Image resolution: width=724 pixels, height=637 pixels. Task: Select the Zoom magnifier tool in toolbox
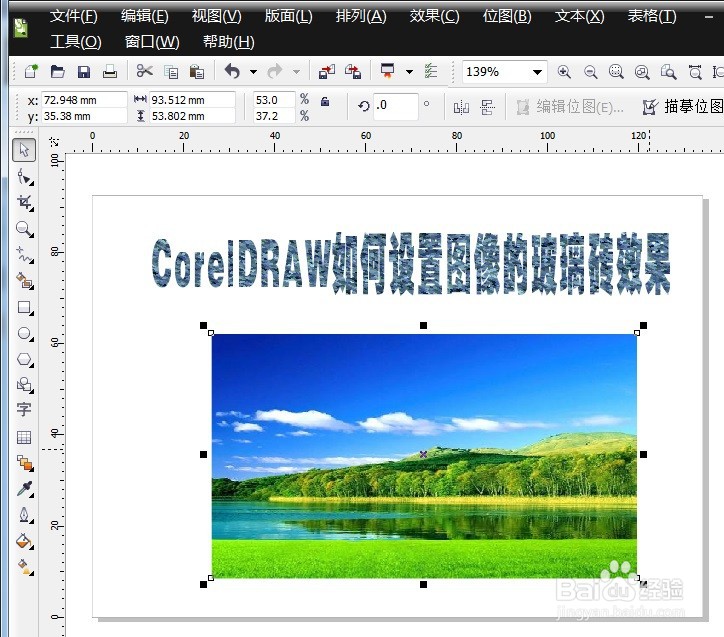click(24, 229)
